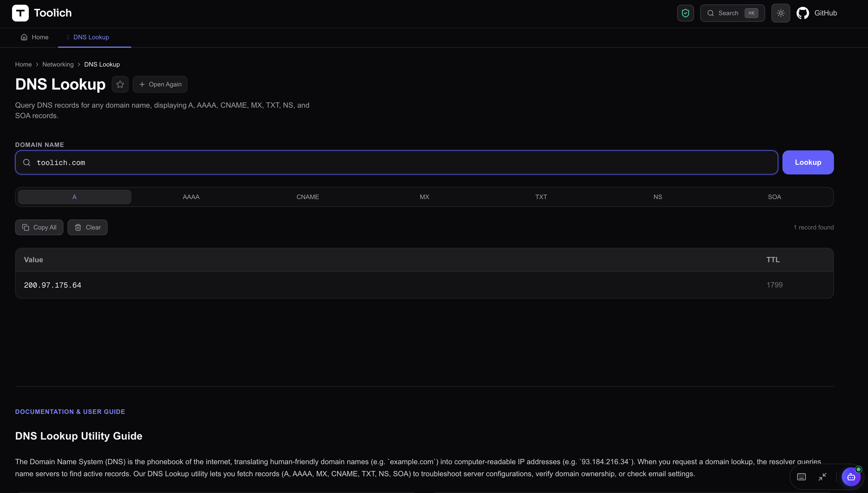The width and height of the screenshot is (868, 493).
Task: Click the Clear button
Action: [x=88, y=228]
